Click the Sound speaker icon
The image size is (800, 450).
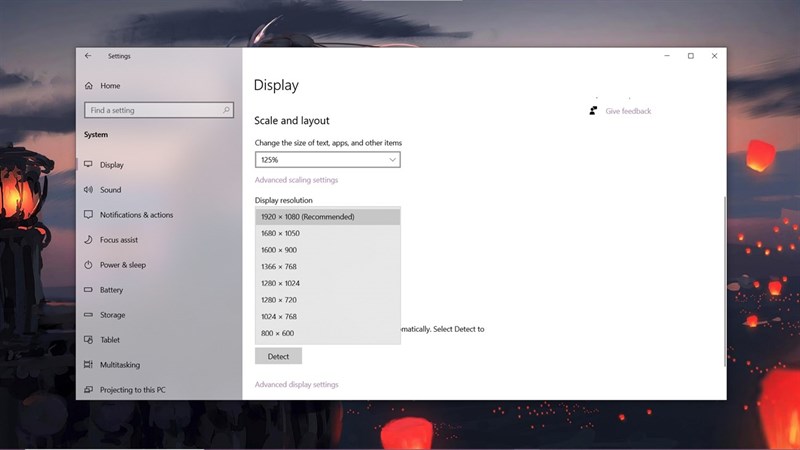click(88, 189)
